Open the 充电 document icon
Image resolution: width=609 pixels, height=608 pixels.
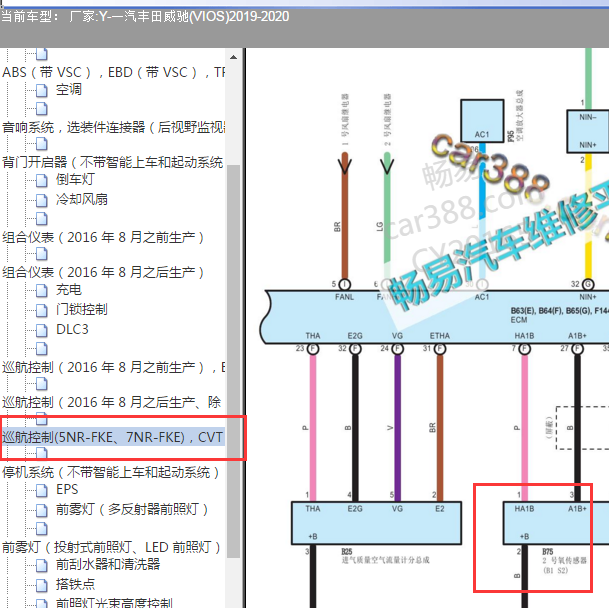[x=42, y=290]
